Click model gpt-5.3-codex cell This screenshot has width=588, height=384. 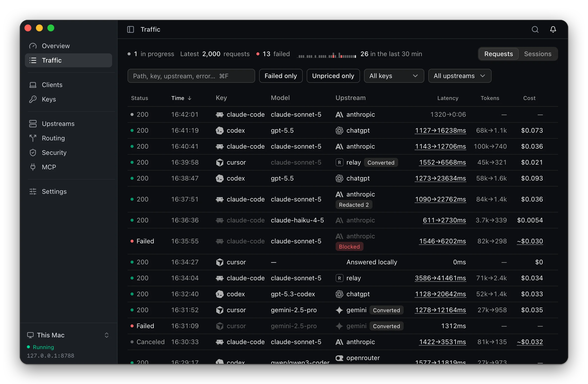[293, 294]
